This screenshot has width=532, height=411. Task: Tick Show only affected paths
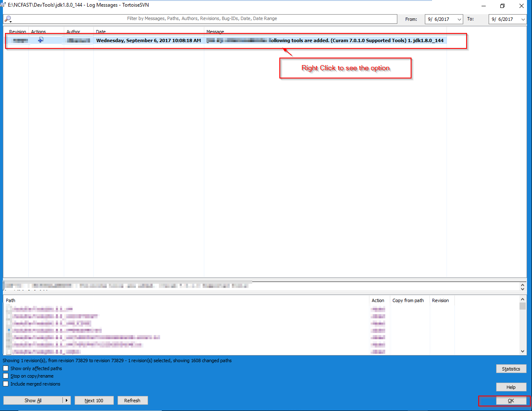(x=6, y=368)
